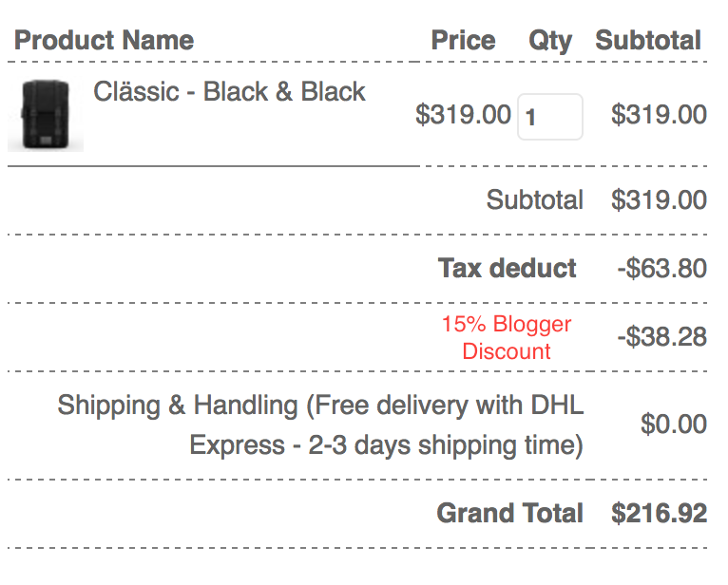
Task: Click the Qty column header
Action: click(550, 41)
